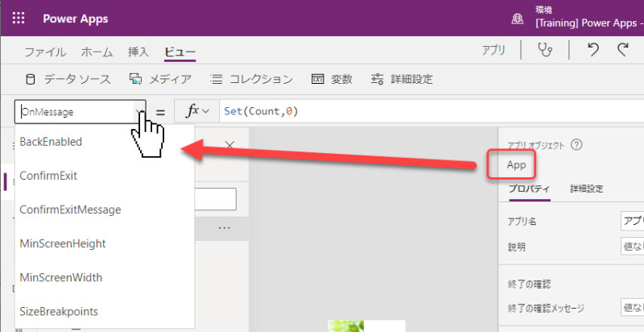This screenshot has height=332, width=644.
Task: Click the 終了の確認メッセージ input field
Action: 633,308
